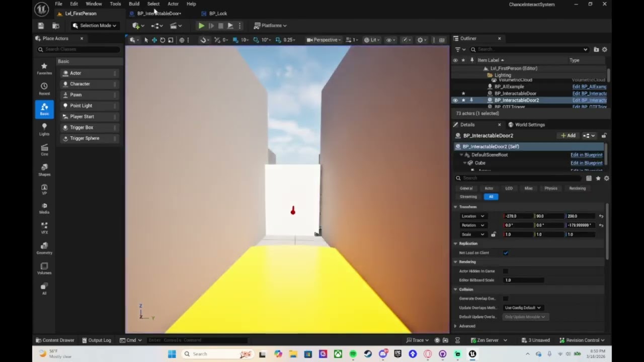Open Outliner filter options dropdown
Screen dimensions: 644x362
pos(459,49)
